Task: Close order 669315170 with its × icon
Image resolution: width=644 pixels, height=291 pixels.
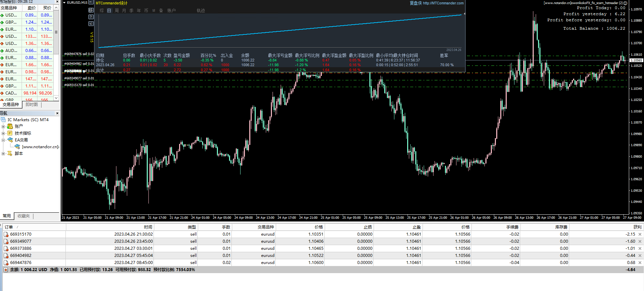Action: pyautogui.click(x=640, y=234)
